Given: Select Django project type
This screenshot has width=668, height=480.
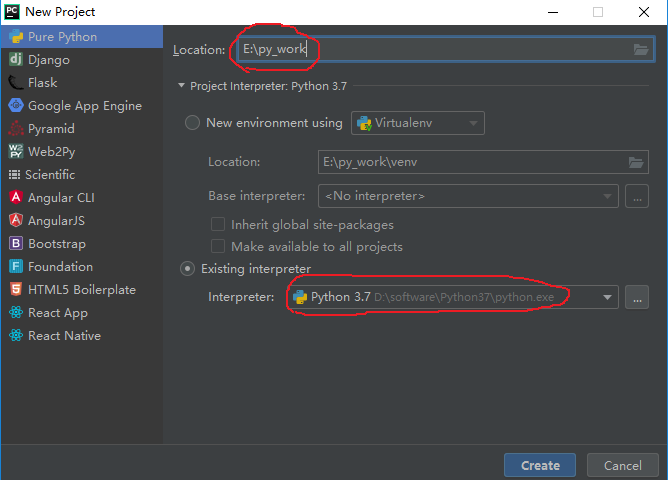Looking at the screenshot, I should 82,60.
